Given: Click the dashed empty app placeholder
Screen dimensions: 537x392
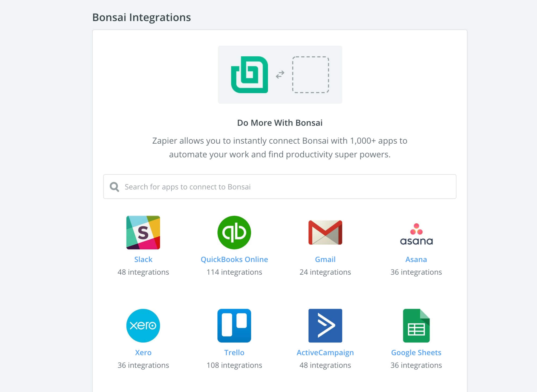Looking at the screenshot, I should (x=311, y=75).
